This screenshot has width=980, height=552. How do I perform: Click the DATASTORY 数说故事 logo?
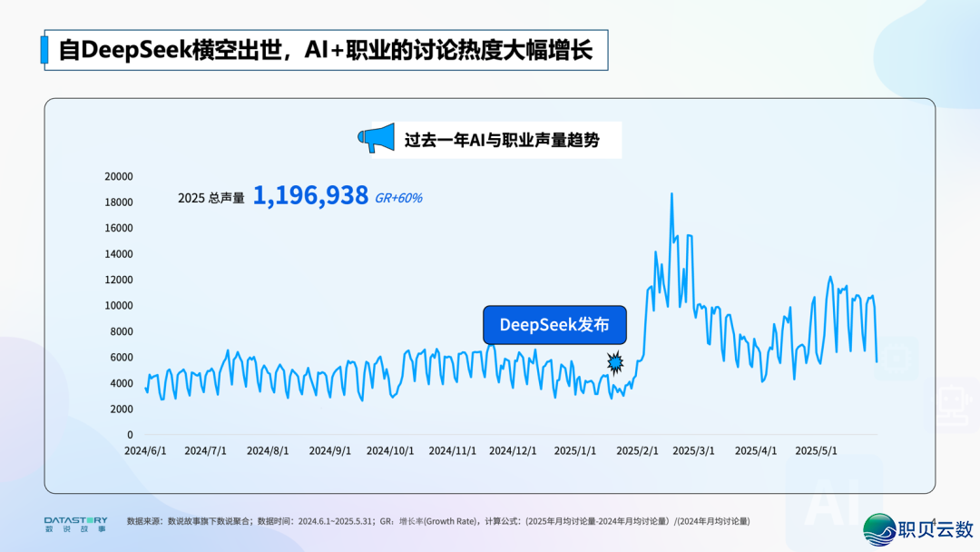pyautogui.click(x=75, y=524)
